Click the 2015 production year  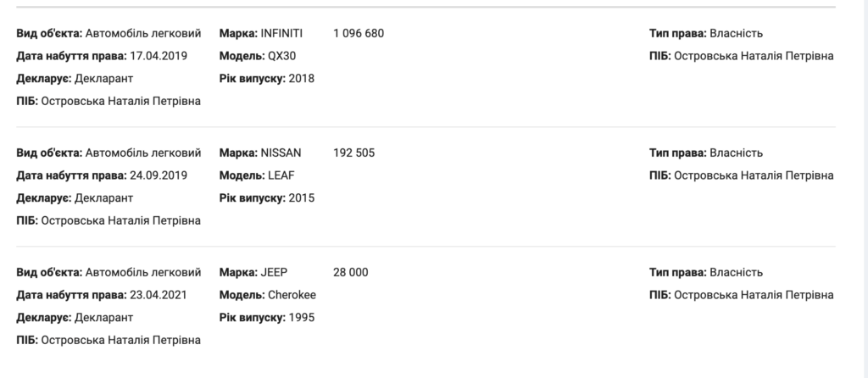pyautogui.click(x=301, y=198)
